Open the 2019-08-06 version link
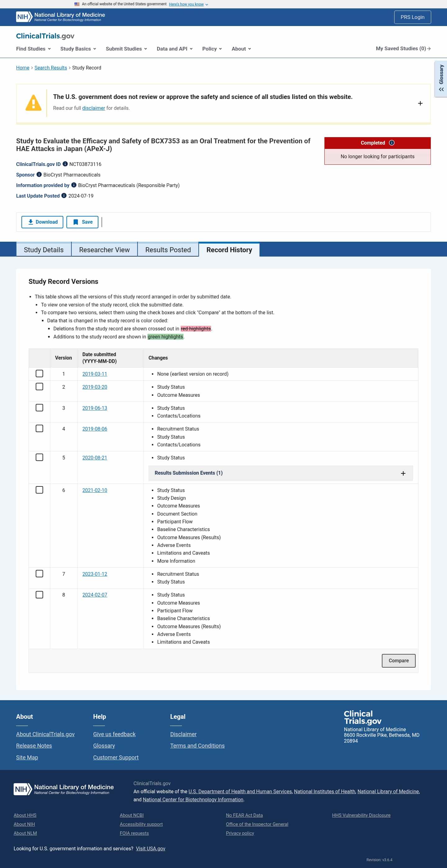 [95, 429]
